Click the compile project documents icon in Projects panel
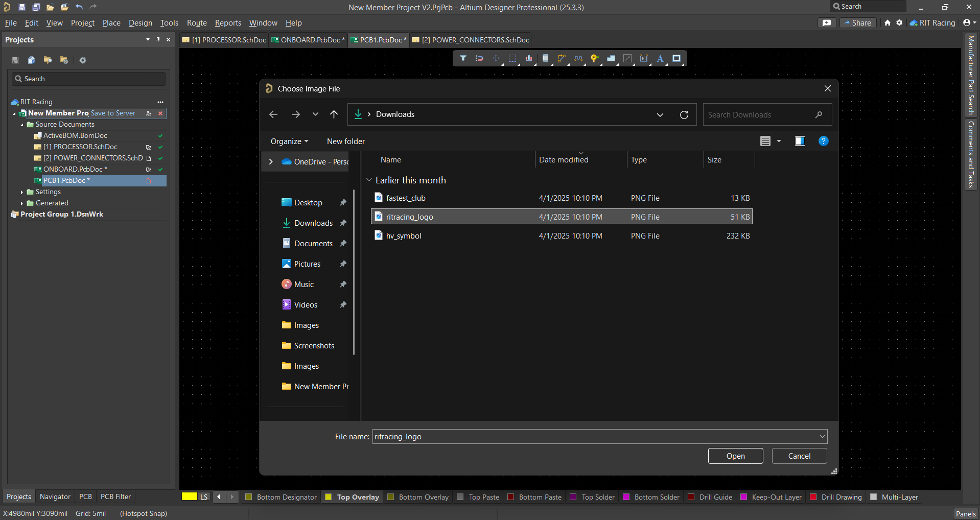The height and width of the screenshot is (520, 980). pos(31,60)
